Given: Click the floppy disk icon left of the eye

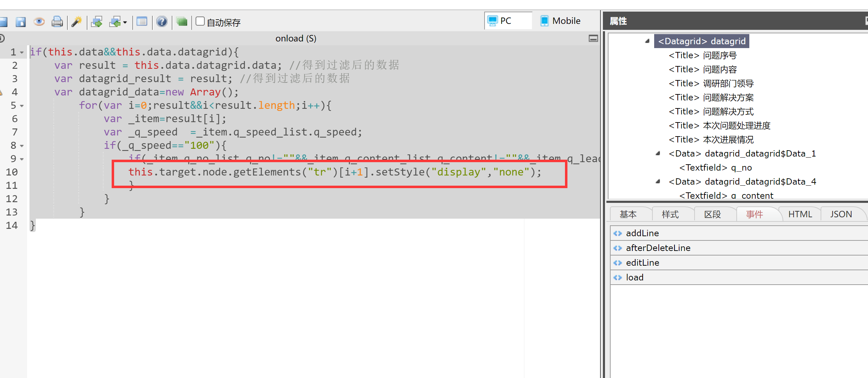Looking at the screenshot, I should (21, 22).
